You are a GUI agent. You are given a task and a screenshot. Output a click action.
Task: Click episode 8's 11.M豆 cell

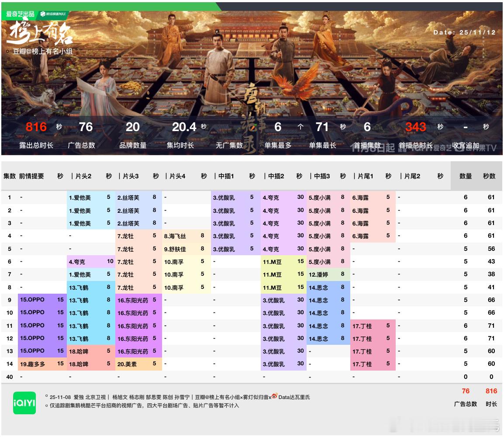(283, 288)
